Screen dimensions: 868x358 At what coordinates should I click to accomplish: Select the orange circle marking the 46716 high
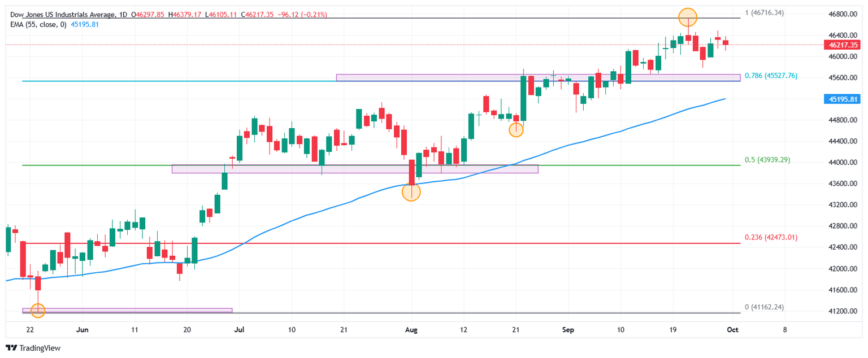click(x=687, y=18)
